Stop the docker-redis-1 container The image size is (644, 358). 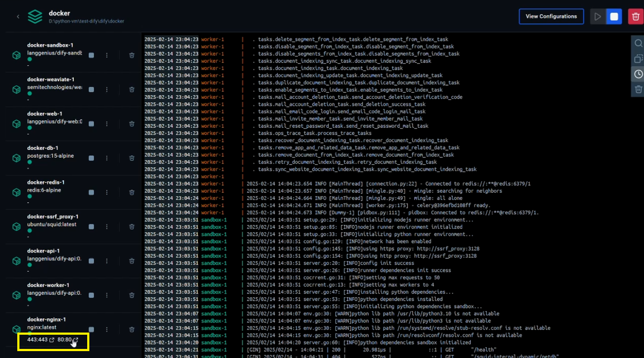tap(91, 192)
